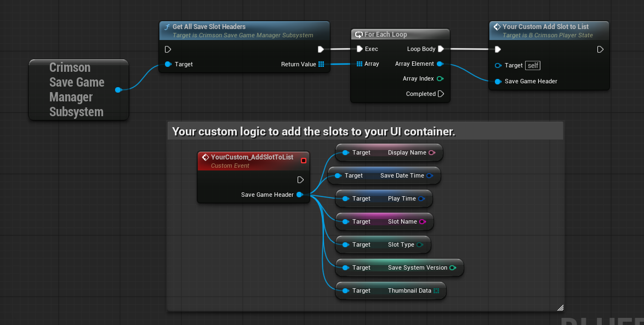Click Loop Body exec pin
This screenshot has width=644, height=325.
click(x=441, y=49)
